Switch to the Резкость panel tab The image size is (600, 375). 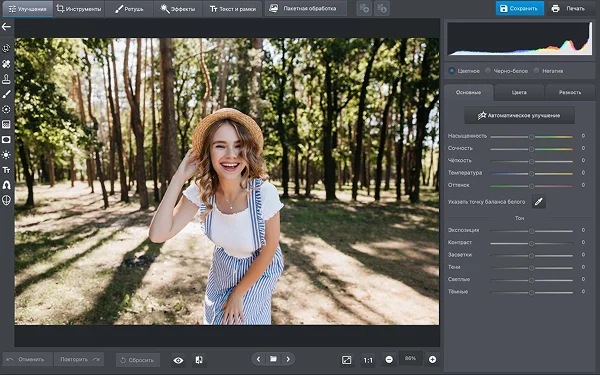pos(570,93)
